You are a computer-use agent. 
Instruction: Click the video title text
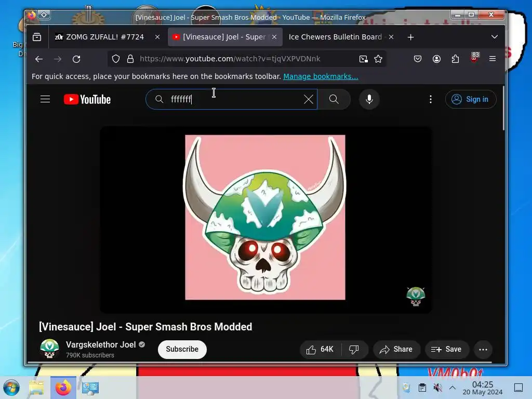[x=145, y=327]
